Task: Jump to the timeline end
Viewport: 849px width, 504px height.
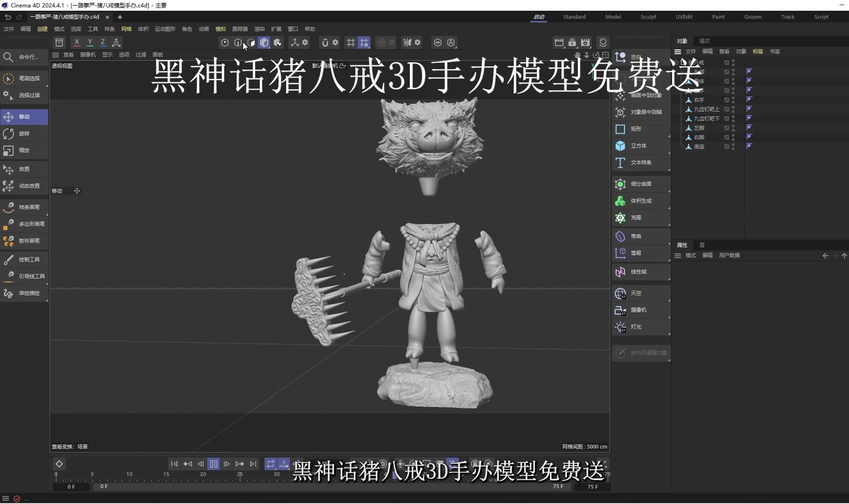Action: click(253, 464)
